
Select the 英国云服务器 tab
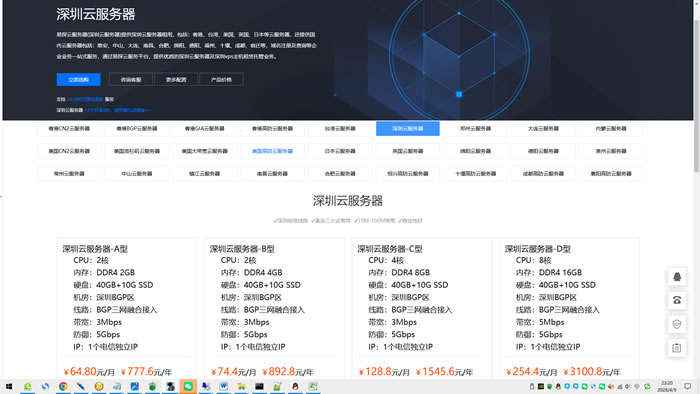pos(408,151)
